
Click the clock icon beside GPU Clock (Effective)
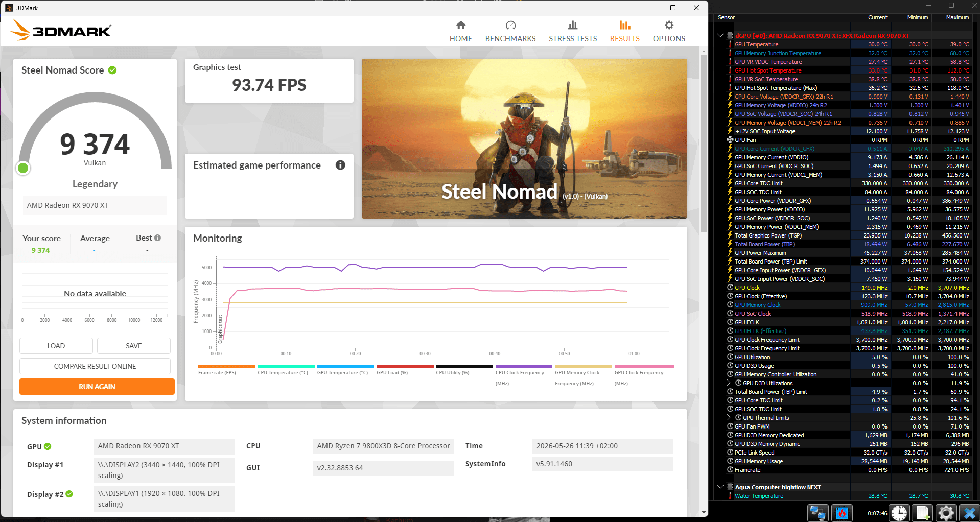(730, 296)
